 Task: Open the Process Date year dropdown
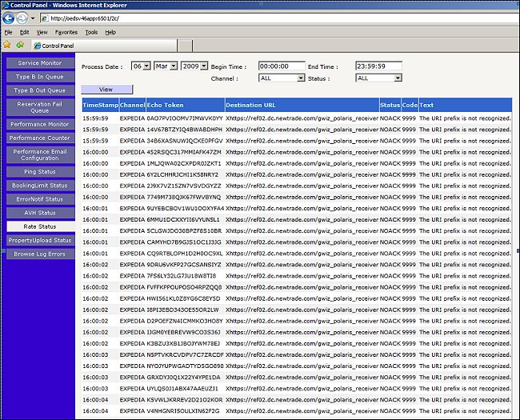pyautogui.click(x=194, y=66)
